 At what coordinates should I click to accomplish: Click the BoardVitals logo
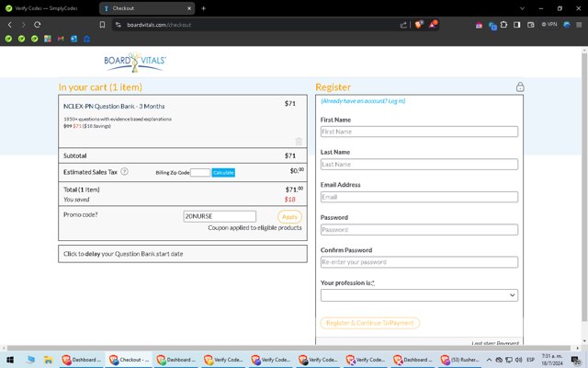[135, 62]
